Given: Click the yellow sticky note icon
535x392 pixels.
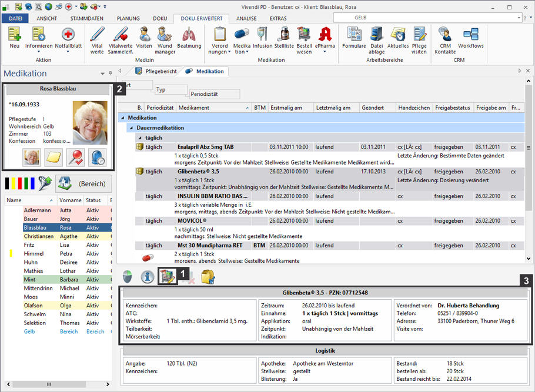Looking at the screenshot, I should tap(55, 158).
